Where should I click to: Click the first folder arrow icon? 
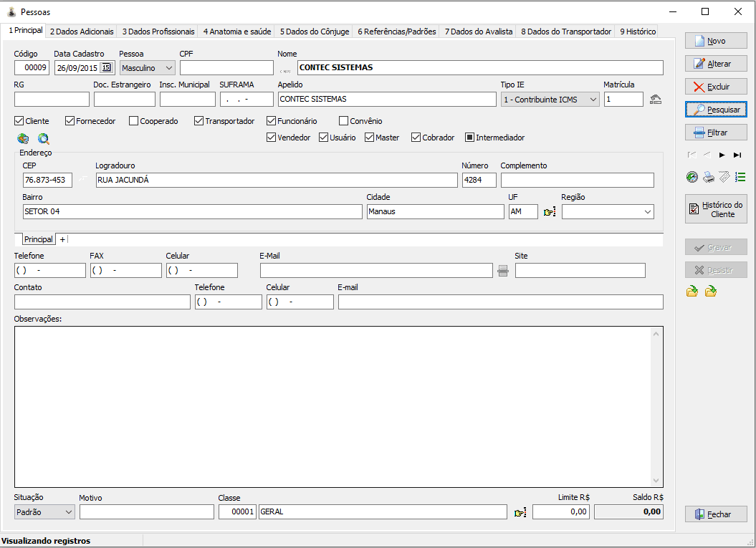[x=692, y=291]
